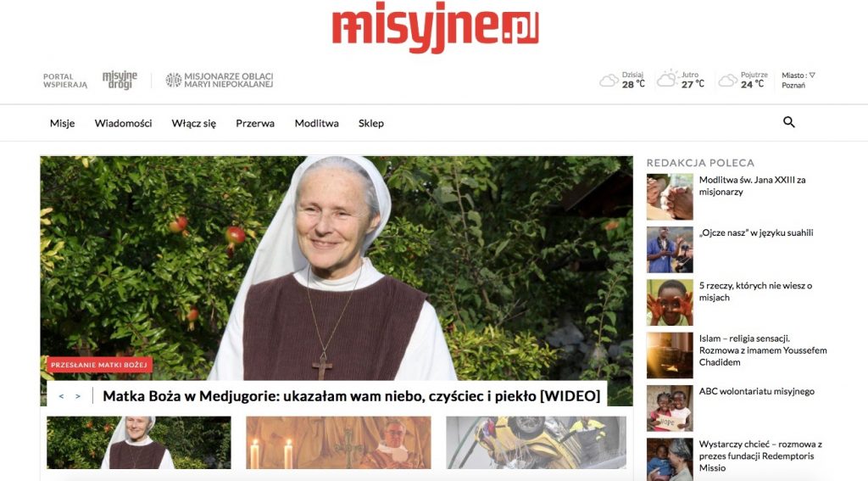Open the Wiadomości menu item

coord(123,123)
